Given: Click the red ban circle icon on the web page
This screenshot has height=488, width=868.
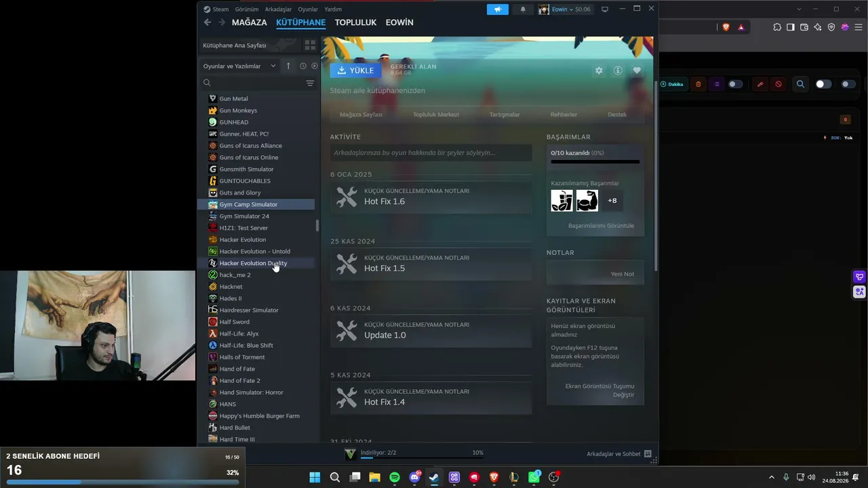Looking at the screenshot, I should pyautogui.click(x=778, y=84).
